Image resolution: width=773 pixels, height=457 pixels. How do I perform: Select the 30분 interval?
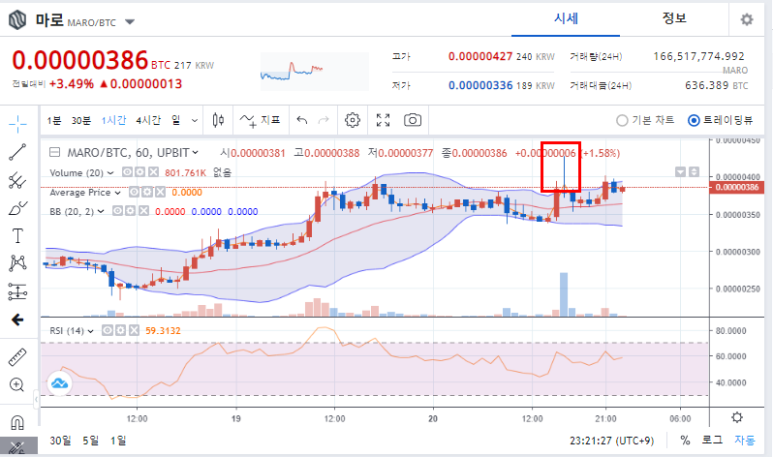coord(81,120)
